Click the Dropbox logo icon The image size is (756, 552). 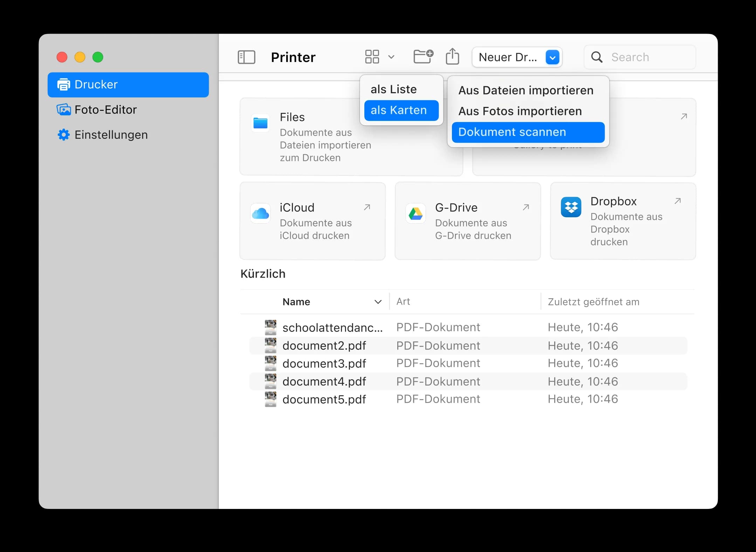coord(571,207)
